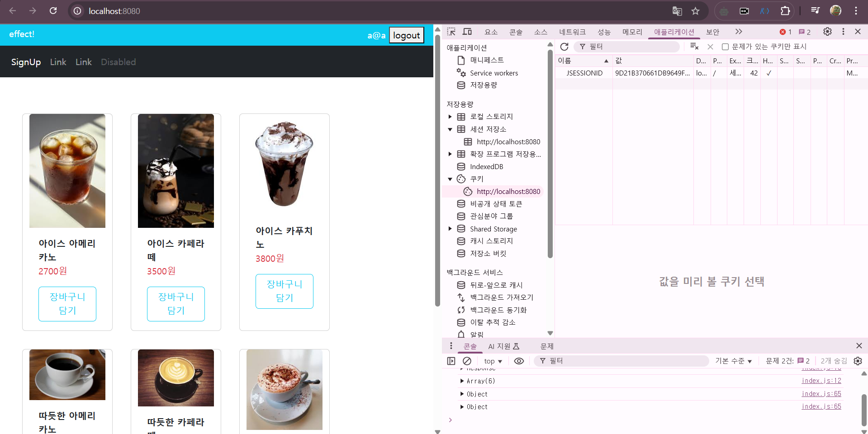Image resolution: width=868 pixels, height=434 pixels.
Task: Collapse 세션 저장소 tree node
Action: point(450,129)
